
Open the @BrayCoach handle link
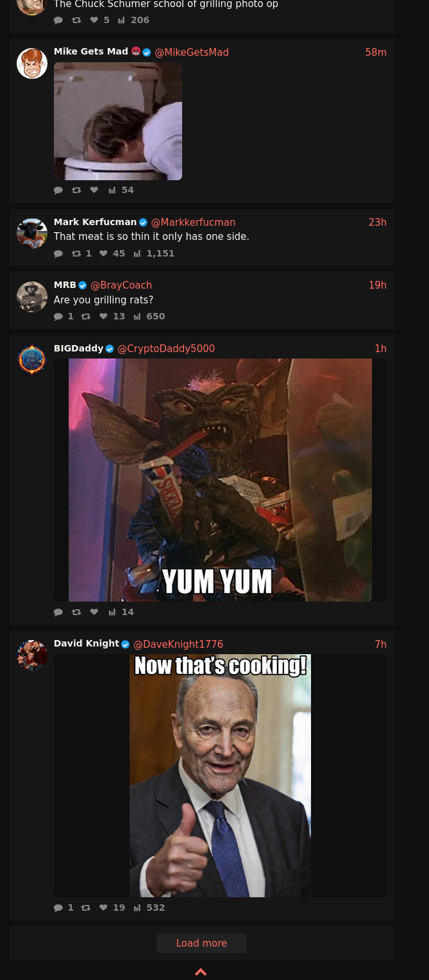pyautogui.click(x=121, y=285)
